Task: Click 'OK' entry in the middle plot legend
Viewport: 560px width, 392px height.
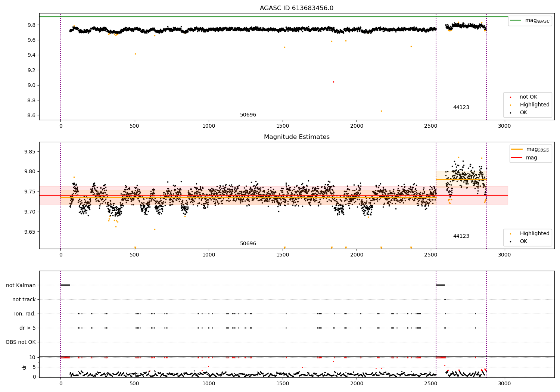Action: pyautogui.click(x=523, y=242)
